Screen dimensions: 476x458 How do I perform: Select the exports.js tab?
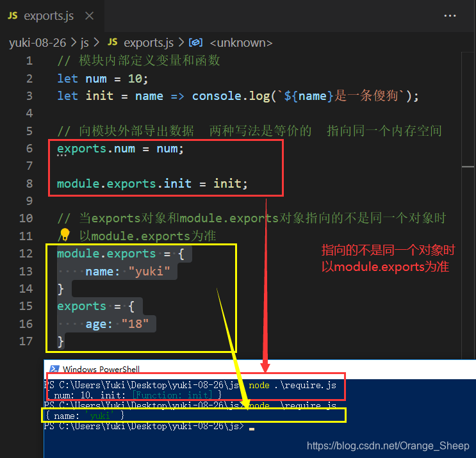(53, 16)
